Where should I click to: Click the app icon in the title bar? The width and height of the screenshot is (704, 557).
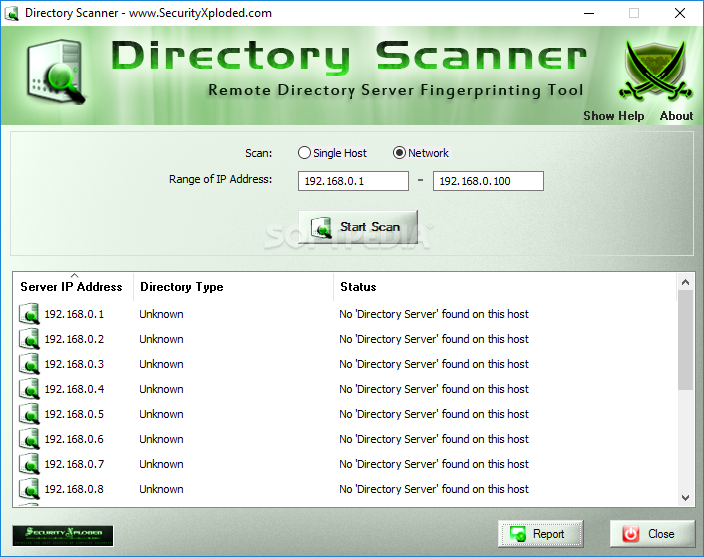[x=11, y=13]
